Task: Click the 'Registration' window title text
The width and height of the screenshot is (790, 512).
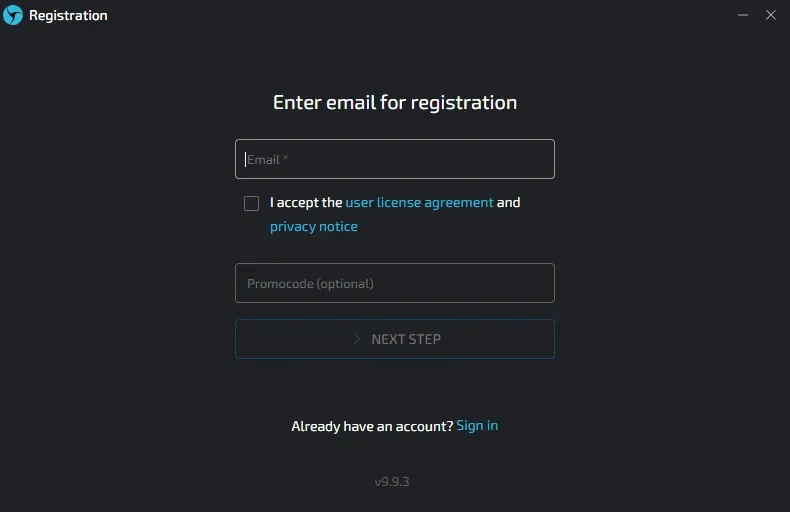Action: [68, 16]
